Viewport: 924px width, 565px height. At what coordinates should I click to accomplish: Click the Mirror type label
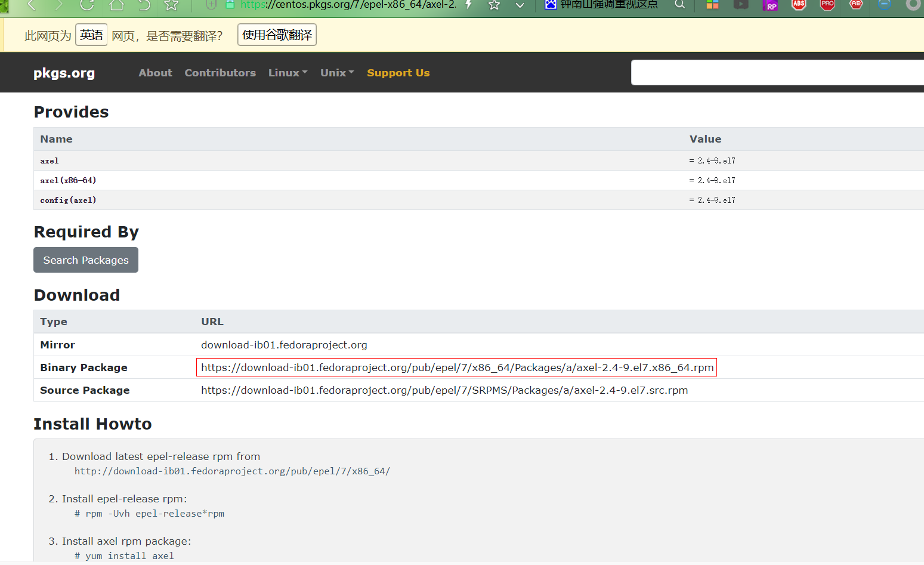[x=57, y=345]
